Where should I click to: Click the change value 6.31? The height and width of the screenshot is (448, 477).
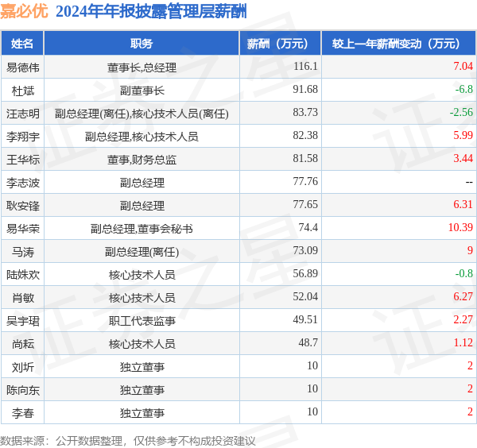click(463, 205)
